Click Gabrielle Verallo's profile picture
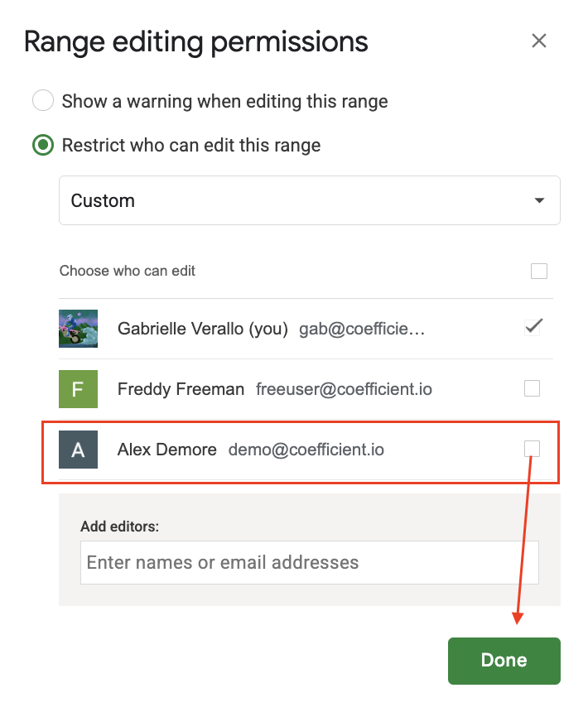Screen dimensions: 588x712 79,329
